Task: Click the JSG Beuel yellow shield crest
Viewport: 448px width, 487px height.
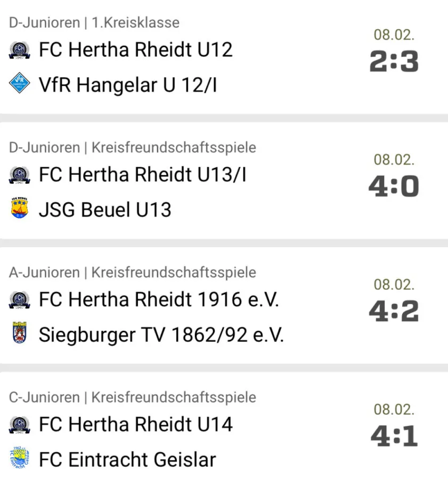Action: (x=20, y=208)
